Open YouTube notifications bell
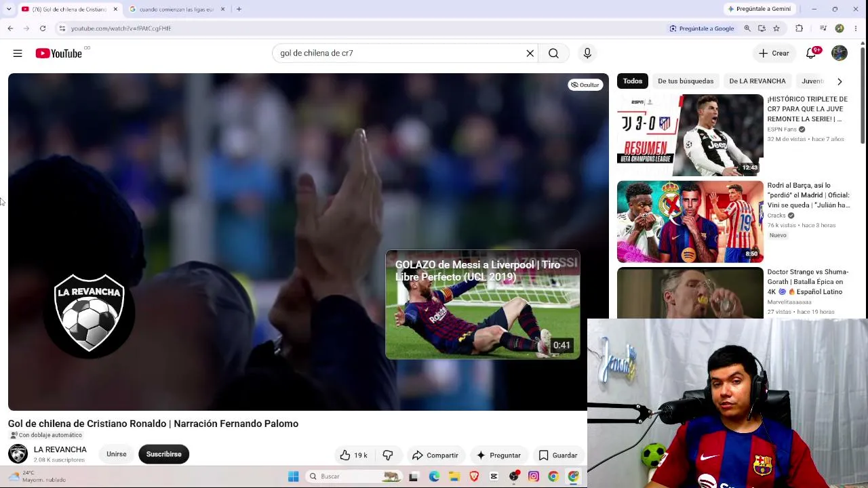The image size is (868, 488). click(x=811, y=54)
